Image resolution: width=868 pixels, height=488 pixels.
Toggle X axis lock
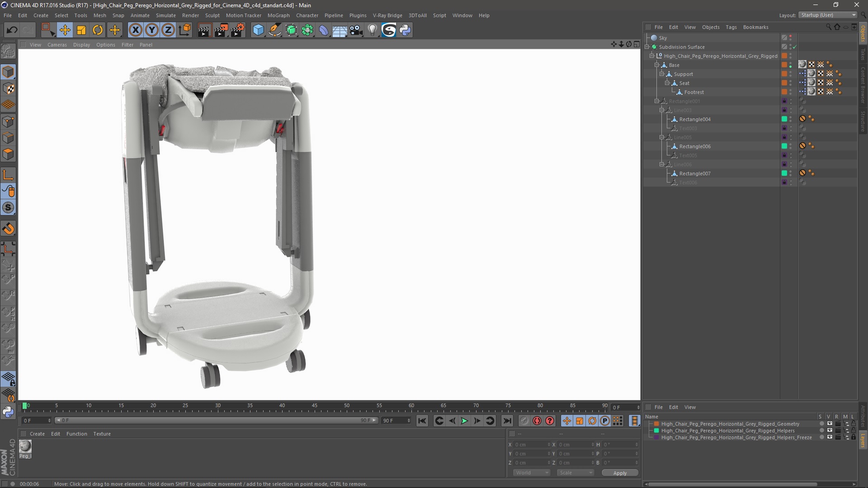tap(135, 30)
